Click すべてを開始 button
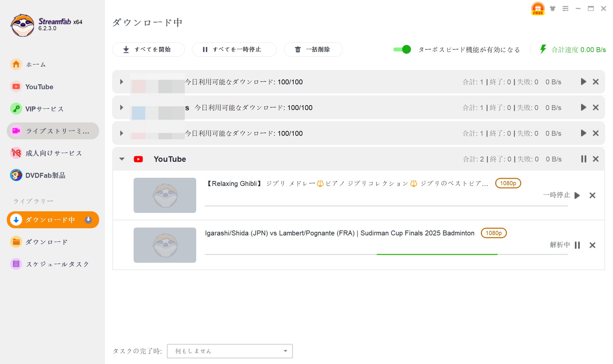613x364 pixels. [148, 49]
